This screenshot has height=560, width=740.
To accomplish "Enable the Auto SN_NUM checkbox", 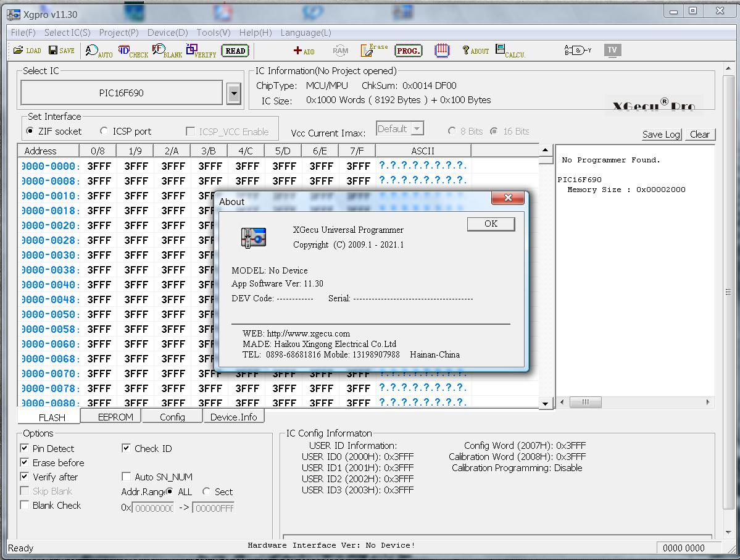I will (x=126, y=476).
